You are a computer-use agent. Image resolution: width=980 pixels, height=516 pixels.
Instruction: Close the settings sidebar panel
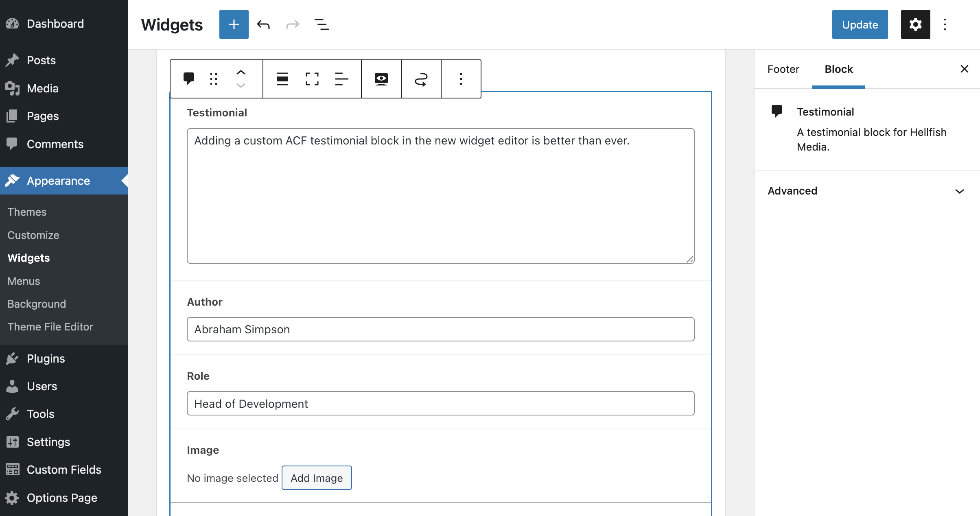pos(964,69)
